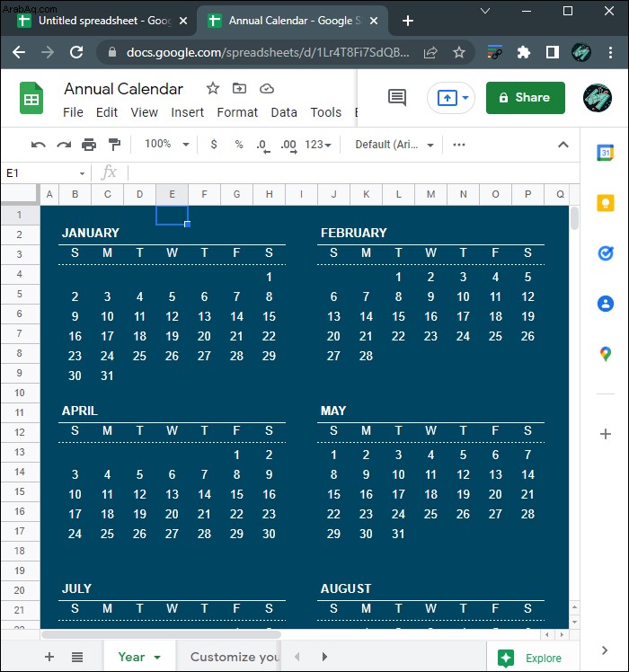Select row 5 header
Image resolution: width=629 pixels, height=672 pixels.
[x=20, y=294]
